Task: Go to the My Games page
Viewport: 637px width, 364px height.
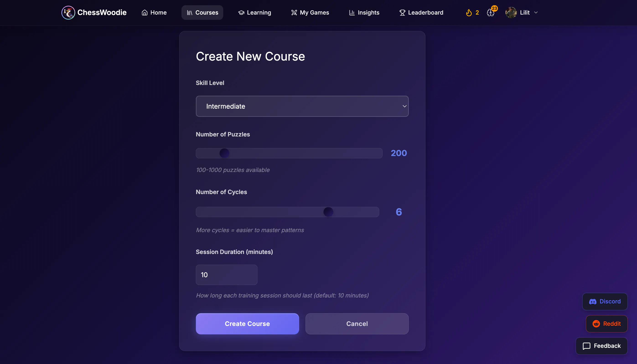Action: (310, 13)
